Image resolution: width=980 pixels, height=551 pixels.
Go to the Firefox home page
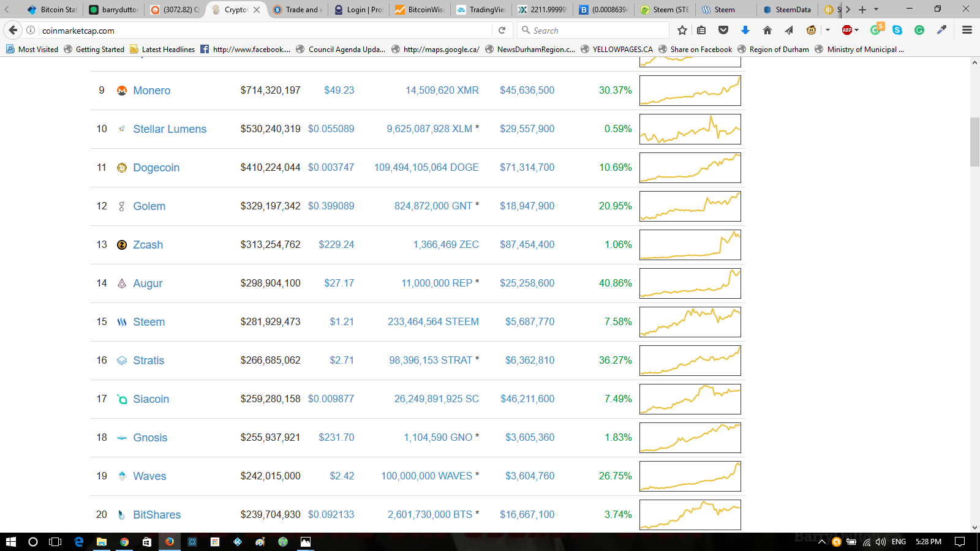pos(767,30)
